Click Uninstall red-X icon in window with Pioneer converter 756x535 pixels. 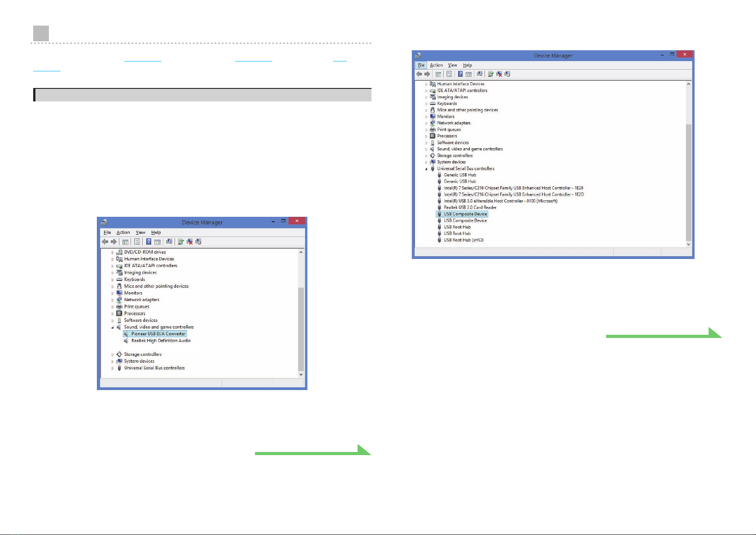pos(190,241)
